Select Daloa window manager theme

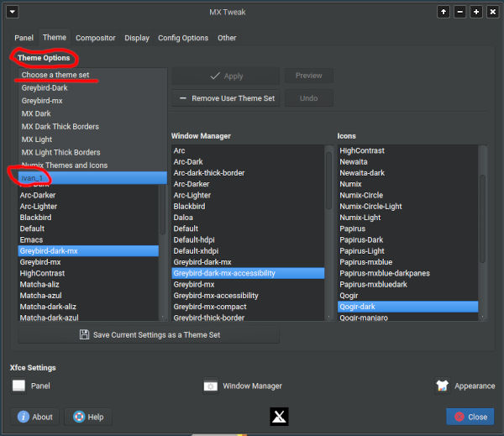pyautogui.click(x=248, y=218)
